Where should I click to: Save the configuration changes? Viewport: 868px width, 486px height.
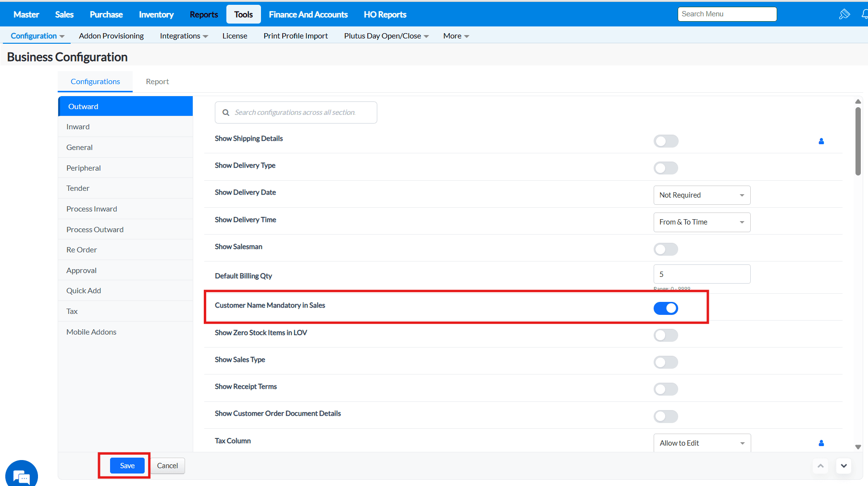tap(127, 465)
